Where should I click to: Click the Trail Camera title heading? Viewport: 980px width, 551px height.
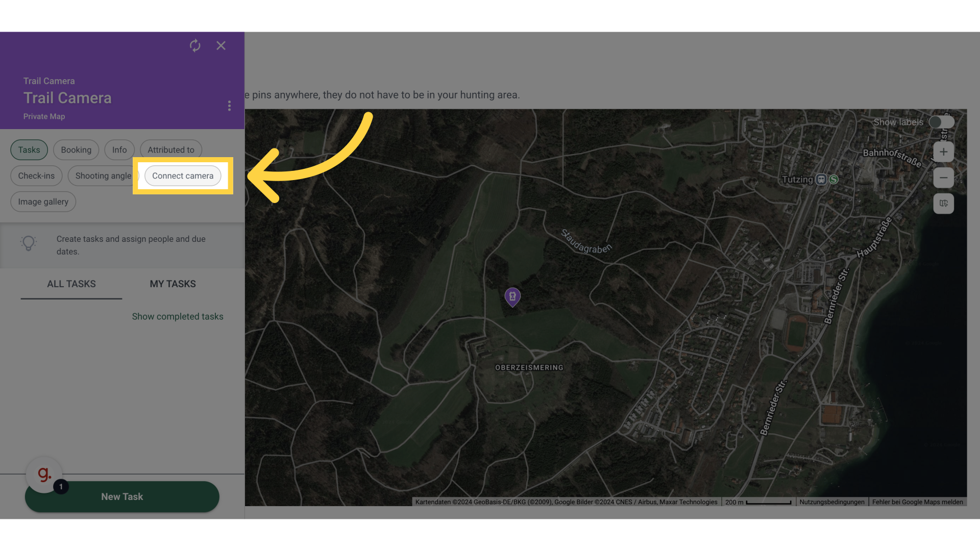pos(67,98)
